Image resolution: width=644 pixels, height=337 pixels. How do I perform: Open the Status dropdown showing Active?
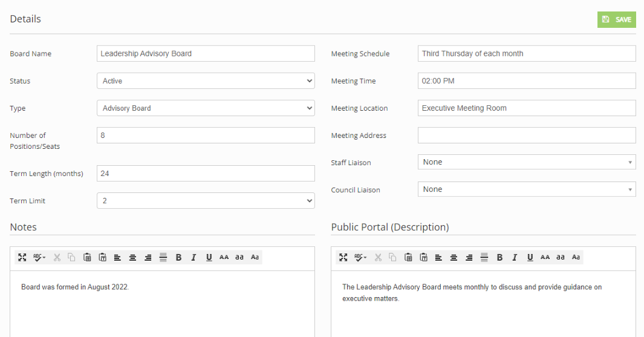pyautogui.click(x=206, y=81)
